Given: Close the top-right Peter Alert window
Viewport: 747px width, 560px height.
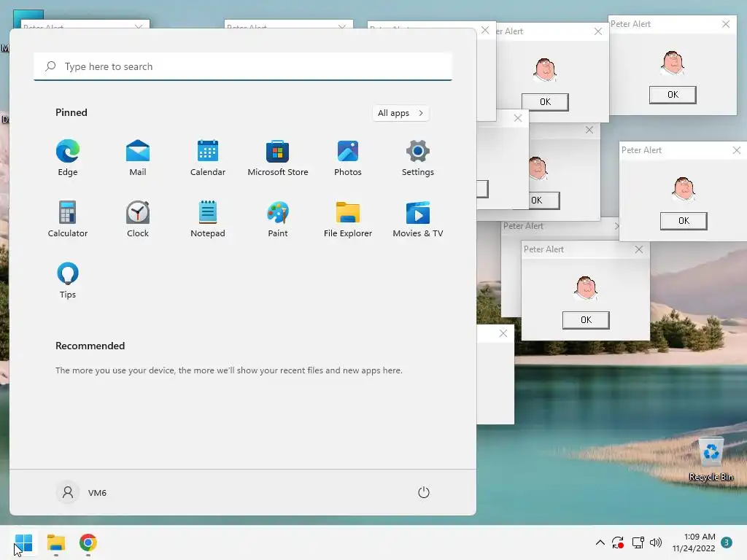Looking at the screenshot, I should (x=726, y=24).
